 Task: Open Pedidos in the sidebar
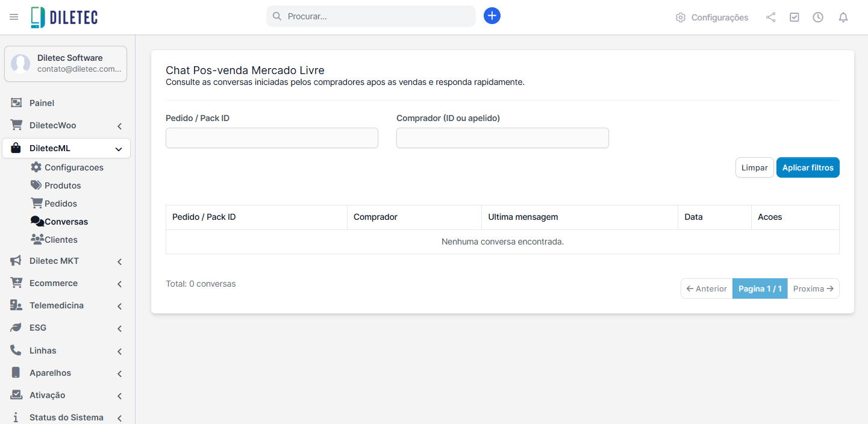60,204
